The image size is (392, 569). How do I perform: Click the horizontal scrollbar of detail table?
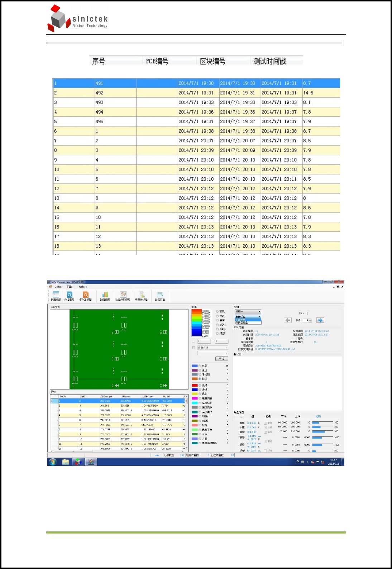pyautogui.click(x=117, y=451)
